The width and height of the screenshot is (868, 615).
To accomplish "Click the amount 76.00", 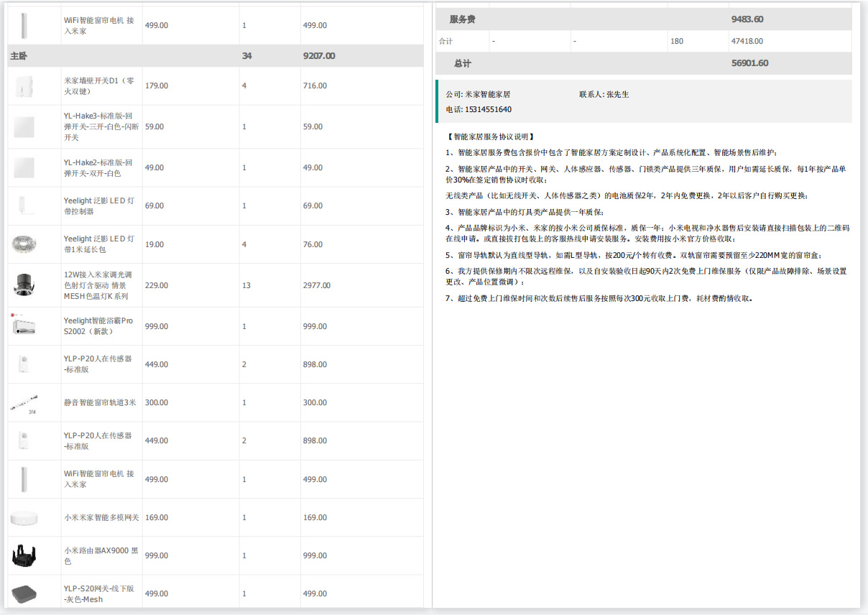I will pos(313,245).
